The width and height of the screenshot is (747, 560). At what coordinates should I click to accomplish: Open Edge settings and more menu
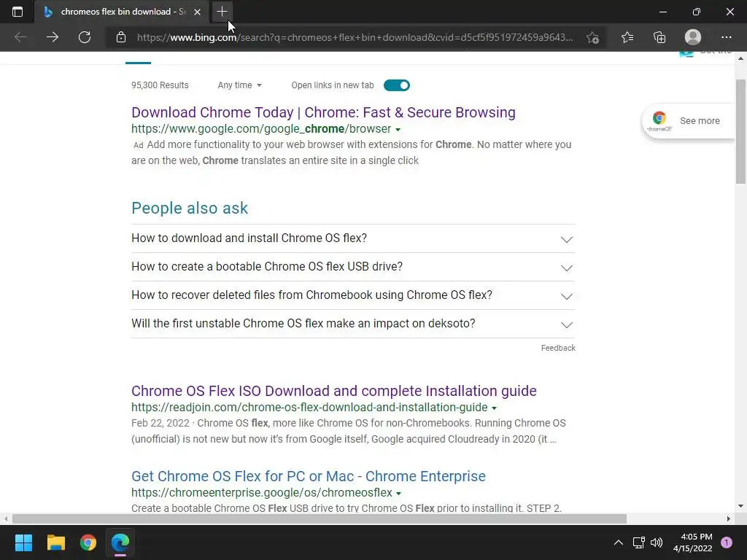pyautogui.click(x=726, y=37)
